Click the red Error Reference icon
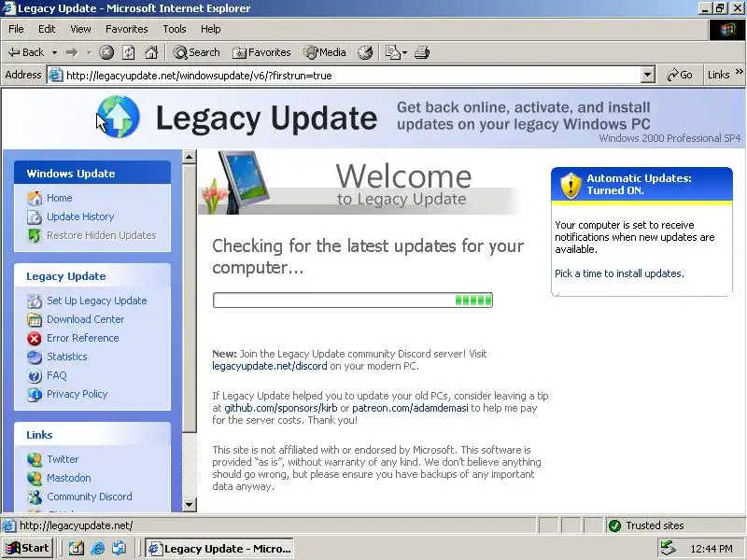This screenshot has width=747, height=560. coord(35,338)
